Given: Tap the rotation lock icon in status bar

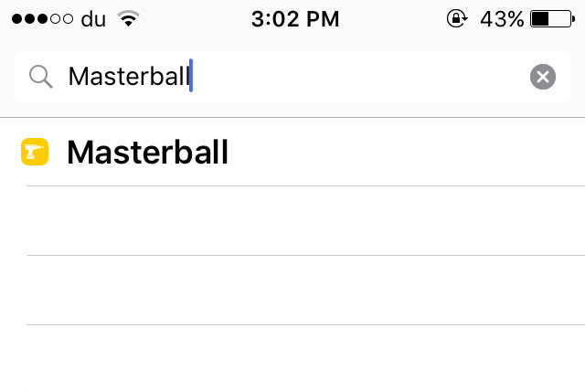Looking at the screenshot, I should pyautogui.click(x=456, y=19).
